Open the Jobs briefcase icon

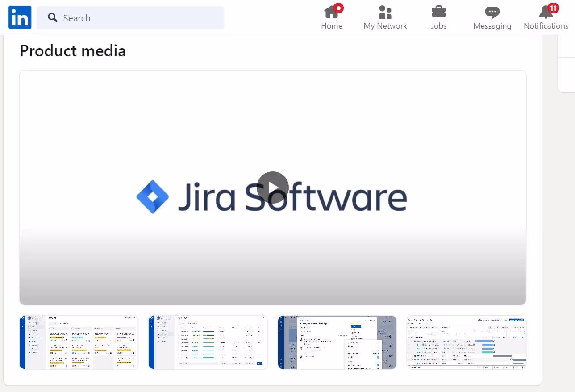pos(438,12)
